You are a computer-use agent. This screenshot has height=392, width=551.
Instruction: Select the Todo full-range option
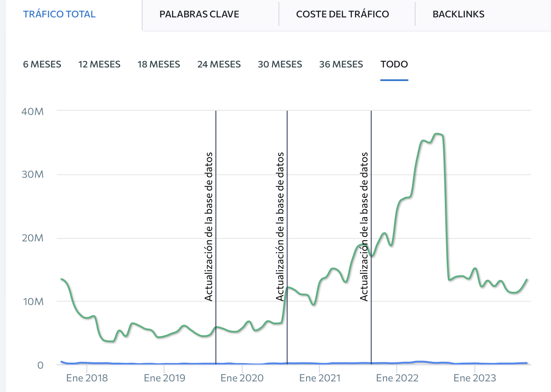coord(394,64)
